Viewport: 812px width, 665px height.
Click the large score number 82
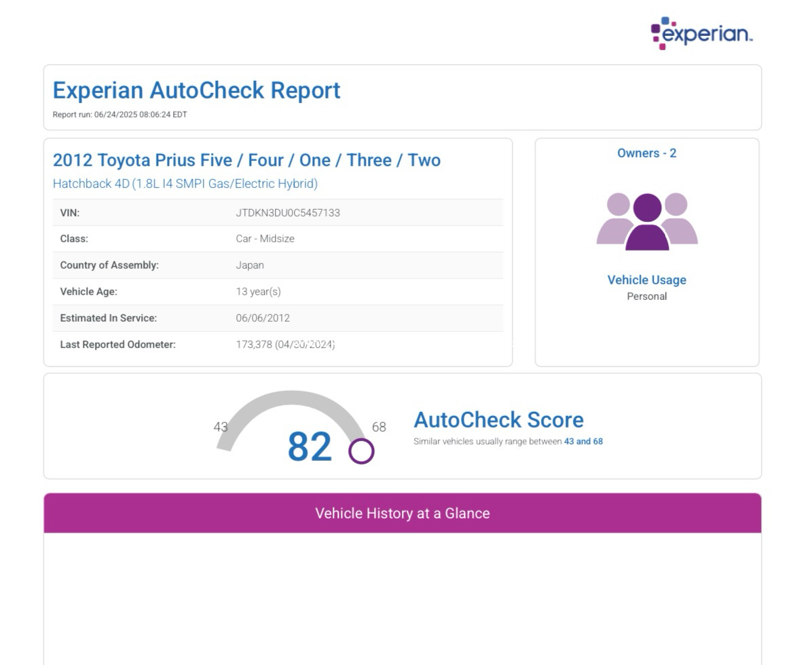309,446
